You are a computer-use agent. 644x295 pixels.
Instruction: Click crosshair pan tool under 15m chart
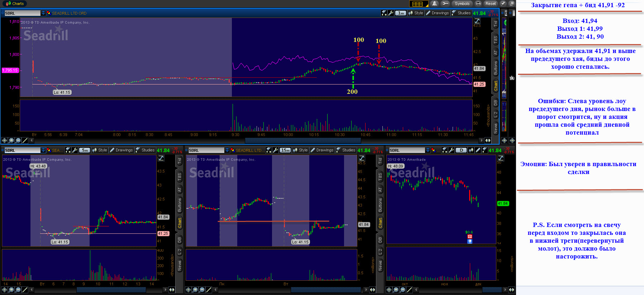pyautogui.click(x=188, y=290)
